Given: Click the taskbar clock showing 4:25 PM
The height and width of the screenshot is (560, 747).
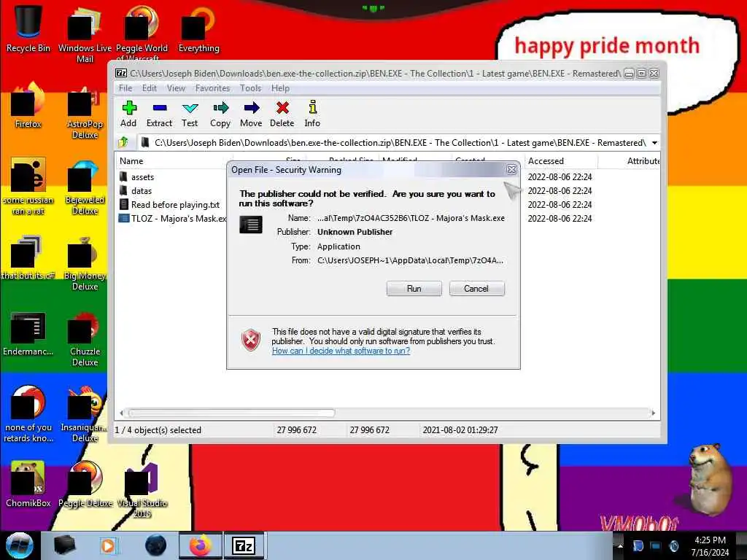Looking at the screenshot, I should point(710,546).
